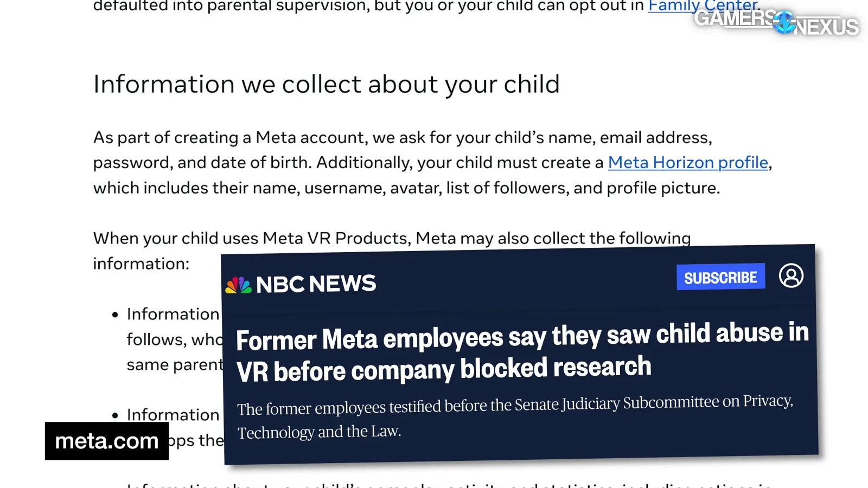Click the NBC NEWS wordmark

coord(316,284)
